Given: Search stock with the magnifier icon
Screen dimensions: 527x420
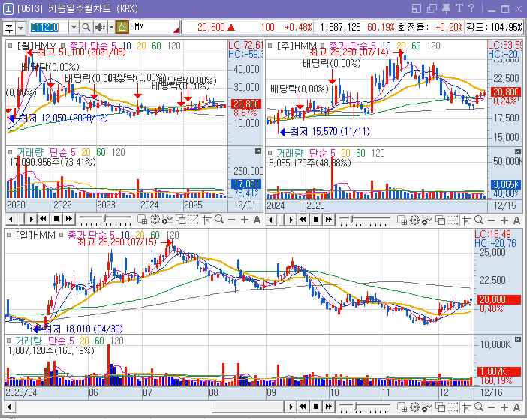Looking at the screenshot, I should (86, 27).
